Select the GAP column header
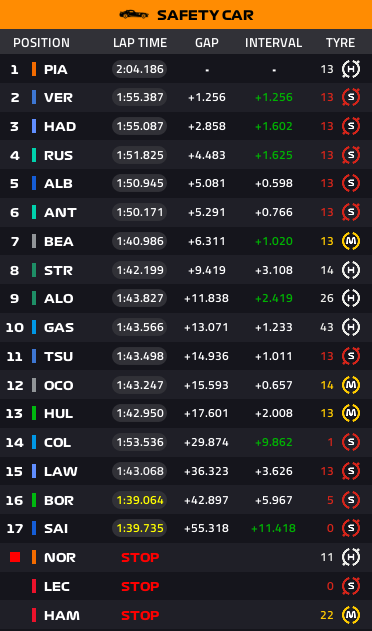 pyautogui.click(x=207, y=43)
